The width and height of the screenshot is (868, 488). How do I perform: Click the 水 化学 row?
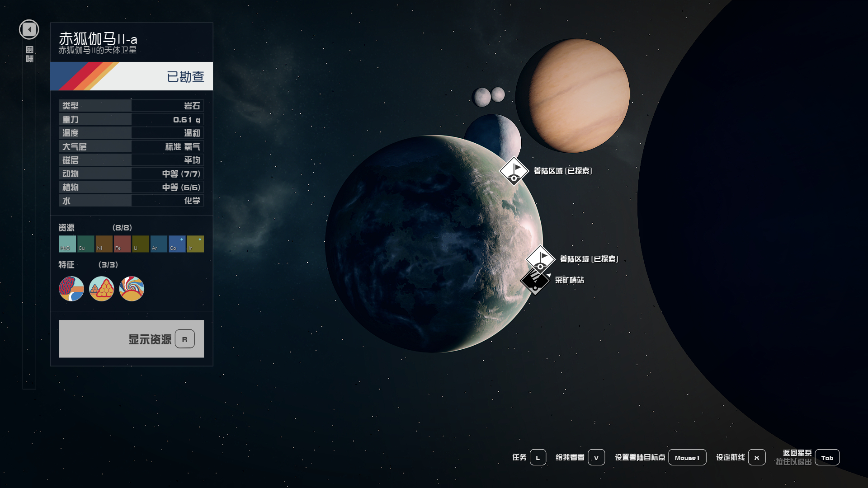(132, 201)
